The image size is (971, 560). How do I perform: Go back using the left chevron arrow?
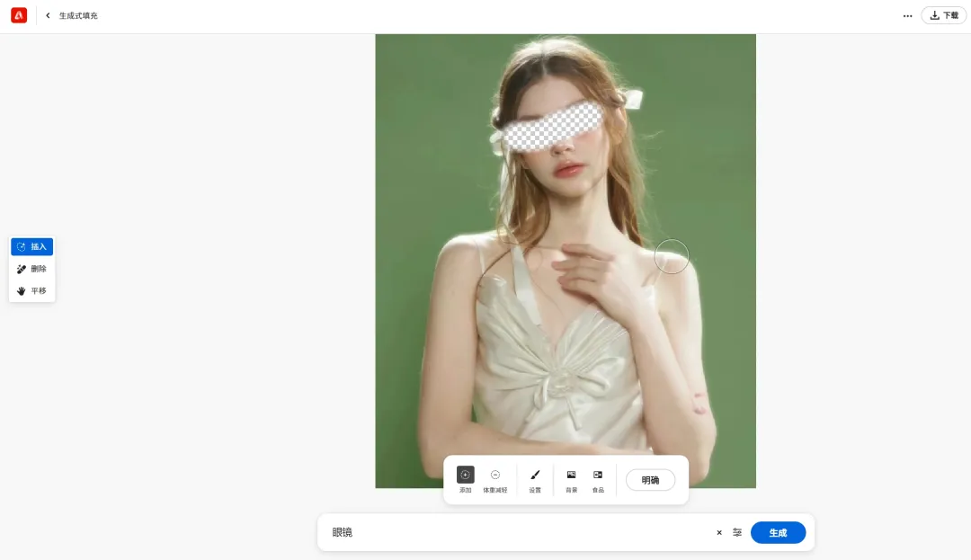(x=48, y=15)
